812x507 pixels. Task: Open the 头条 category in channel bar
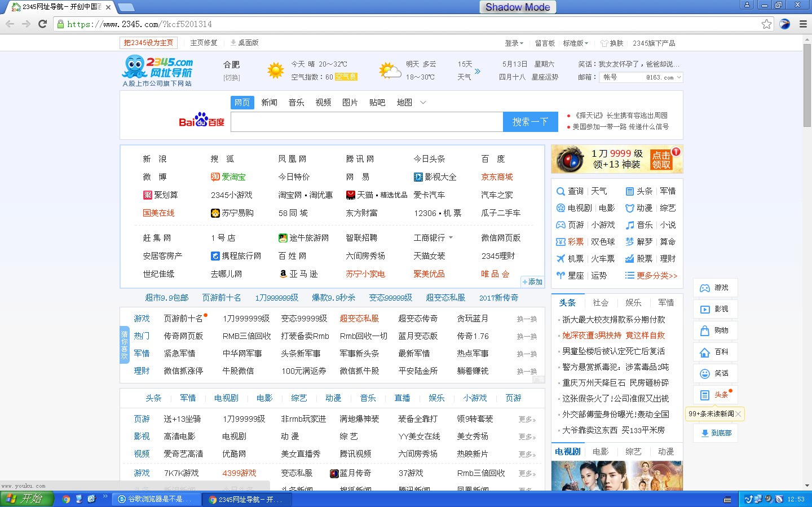[x=153, y=398]
